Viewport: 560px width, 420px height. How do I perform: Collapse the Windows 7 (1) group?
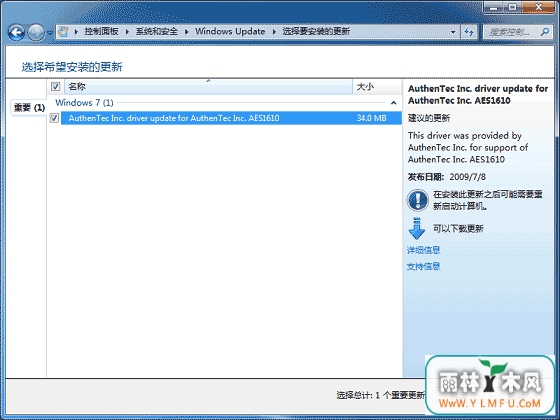pyautogui.click(x=394, y=103)
